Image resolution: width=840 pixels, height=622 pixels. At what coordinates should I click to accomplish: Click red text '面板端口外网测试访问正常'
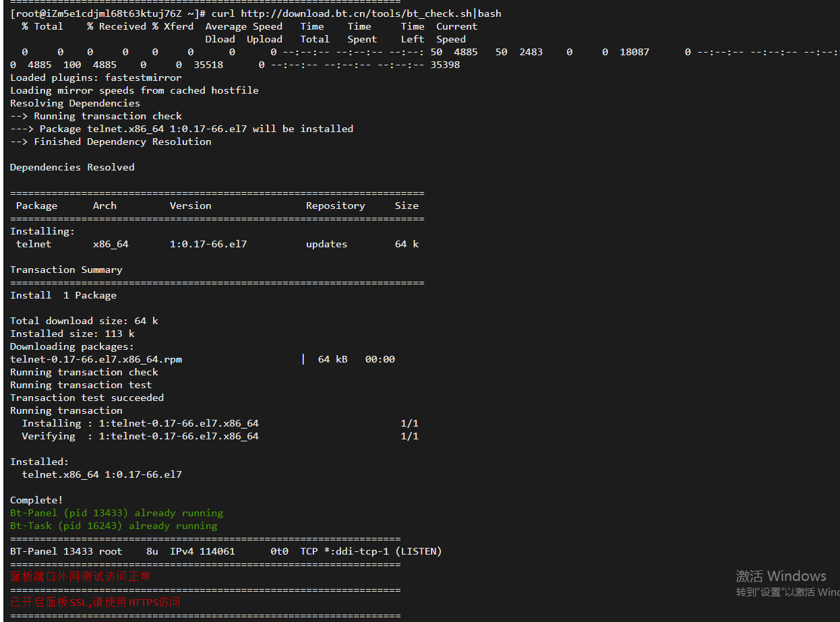(x=80, y=577)
